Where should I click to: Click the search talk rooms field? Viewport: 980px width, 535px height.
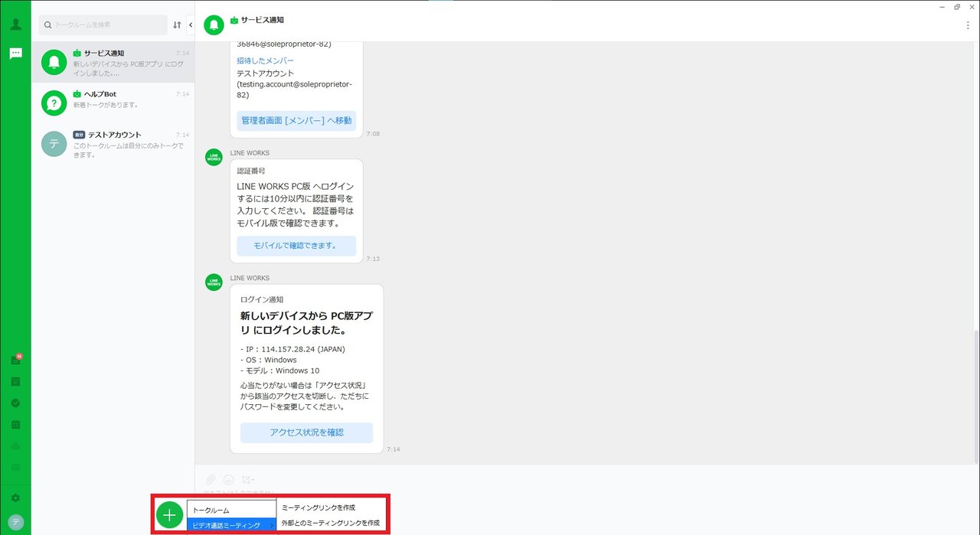pyautogui.click(x=103, y=24)
